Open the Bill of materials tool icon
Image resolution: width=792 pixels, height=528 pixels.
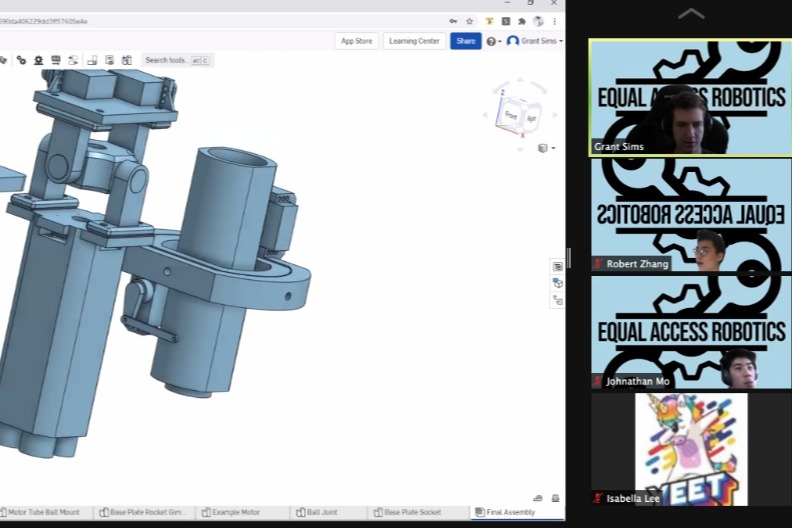pyautogui.click(x=110, y=60)
